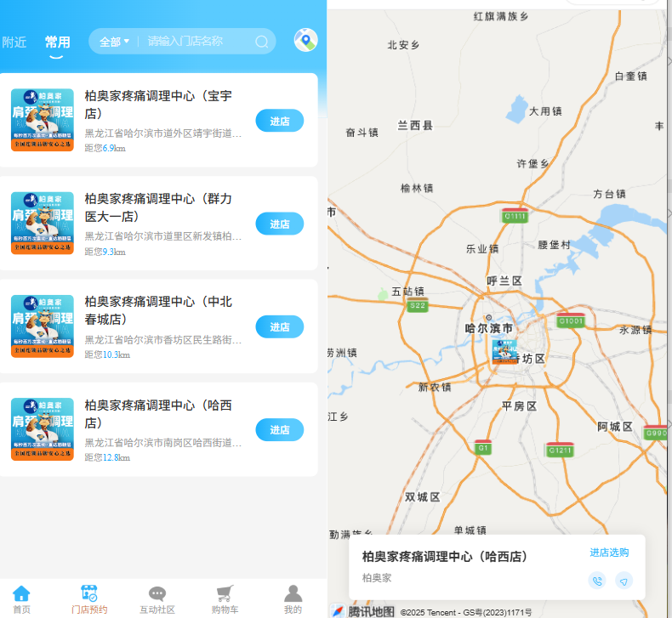
Task: Click the 宝宇店 store thumbnail
Action: [x=43, y=121]
